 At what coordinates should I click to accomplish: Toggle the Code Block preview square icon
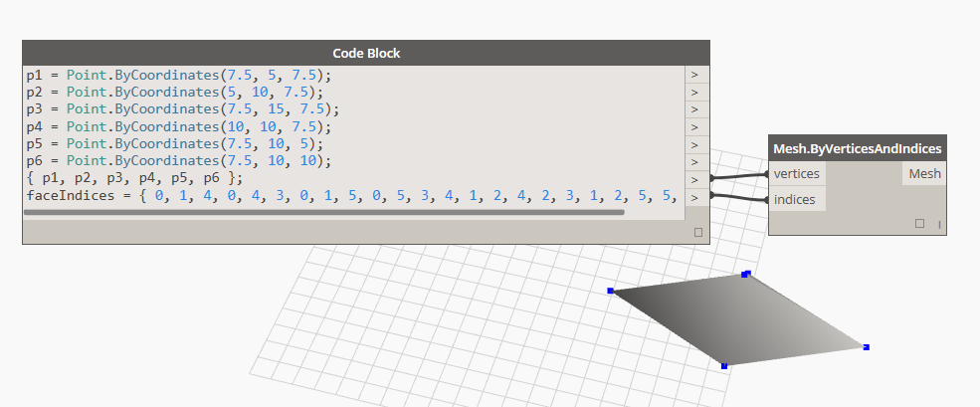[x=698, y=232]
